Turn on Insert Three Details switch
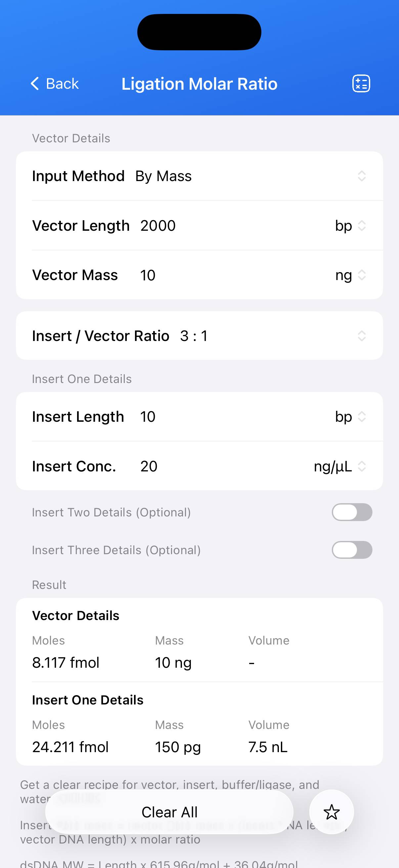 352,550
